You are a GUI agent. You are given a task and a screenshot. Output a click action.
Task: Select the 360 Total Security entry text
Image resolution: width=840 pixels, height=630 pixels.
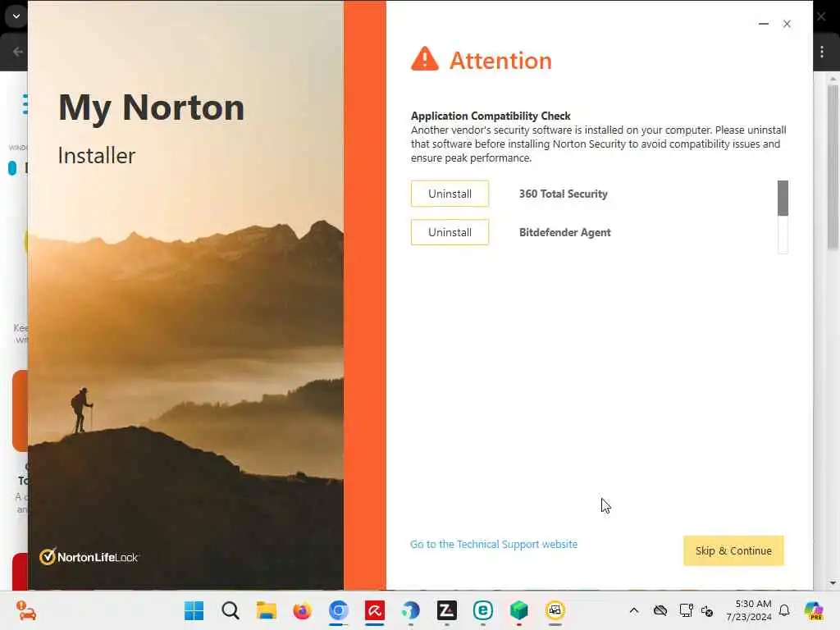563,194
